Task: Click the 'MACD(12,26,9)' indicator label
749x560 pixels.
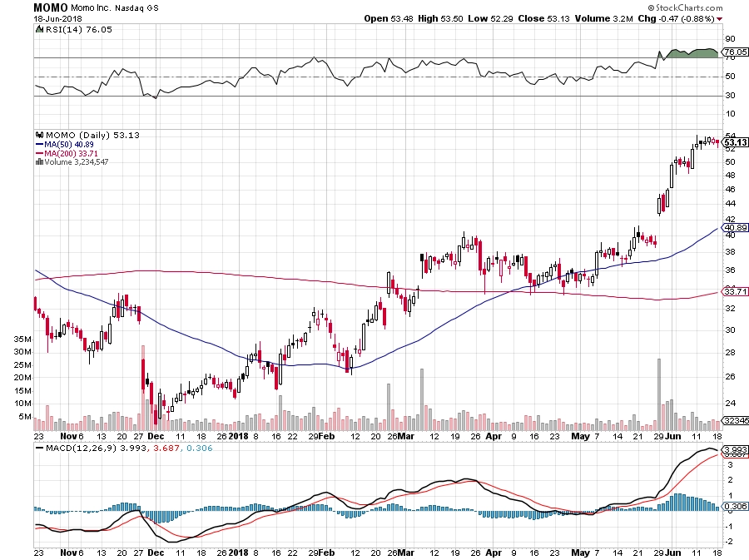Action: 82,448
